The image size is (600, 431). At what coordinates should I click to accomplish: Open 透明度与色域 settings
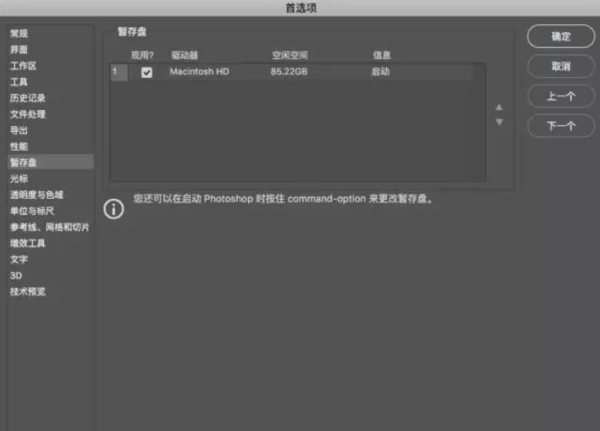coord(37,195)
